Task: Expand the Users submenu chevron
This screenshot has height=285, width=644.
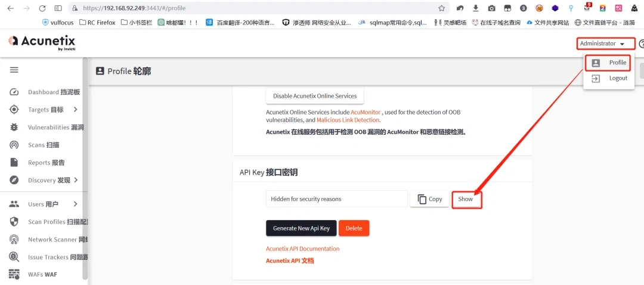Action: (76, 204)
